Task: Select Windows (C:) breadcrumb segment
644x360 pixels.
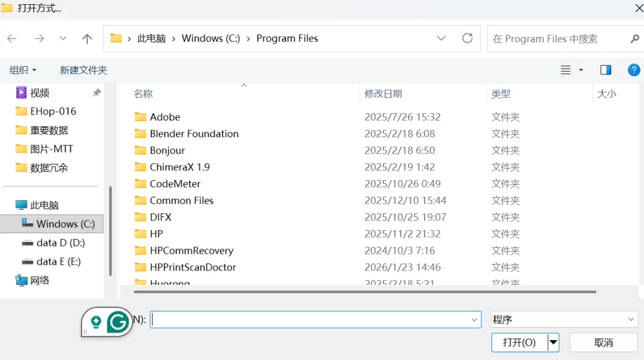Action: [210, 38]
